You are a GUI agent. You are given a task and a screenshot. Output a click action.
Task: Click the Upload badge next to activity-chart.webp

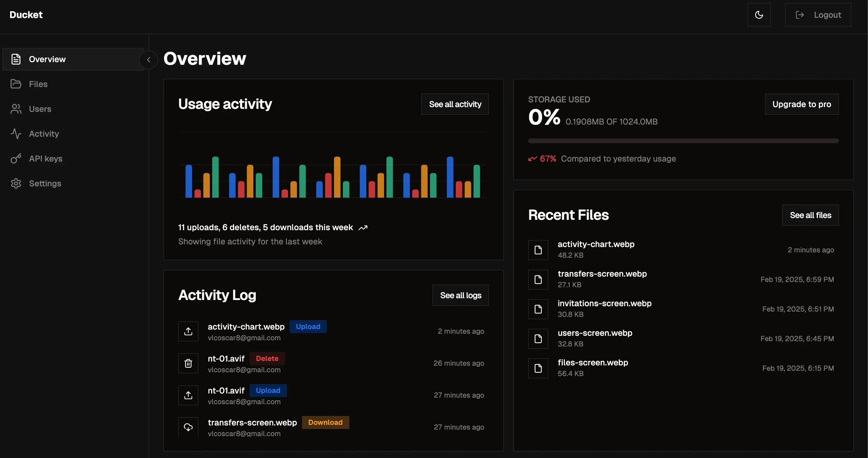click(308, 327)
